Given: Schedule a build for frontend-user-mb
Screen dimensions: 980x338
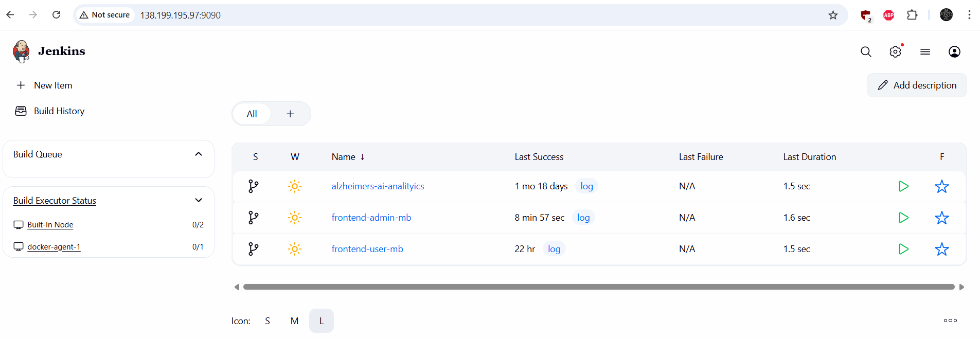Looking at the screenshot, I should pos(903,249).
